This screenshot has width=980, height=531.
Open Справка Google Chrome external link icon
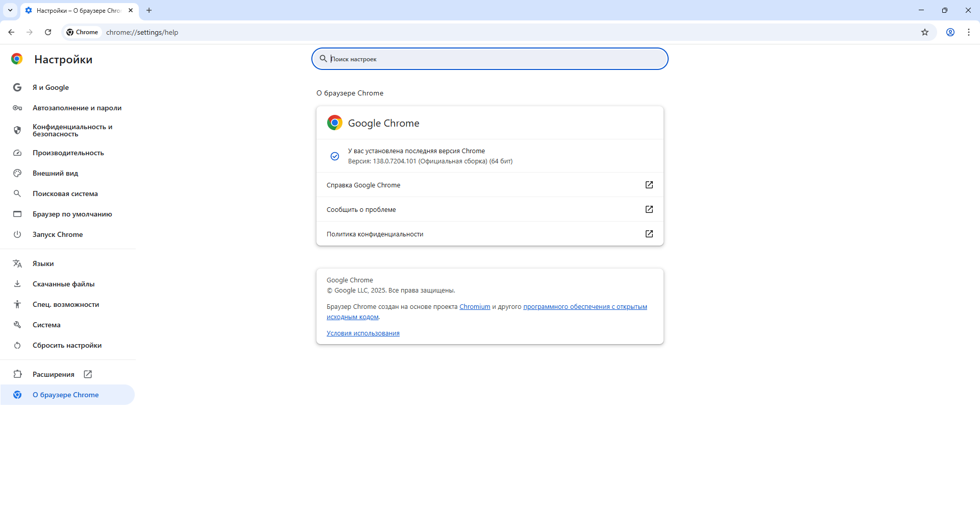649,185
